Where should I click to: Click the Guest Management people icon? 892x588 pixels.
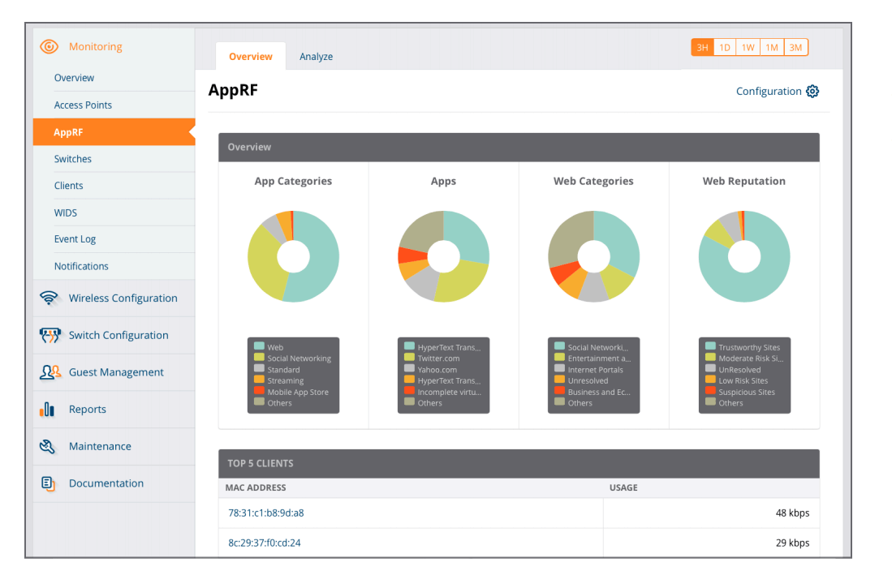click(x=50, y=372)
